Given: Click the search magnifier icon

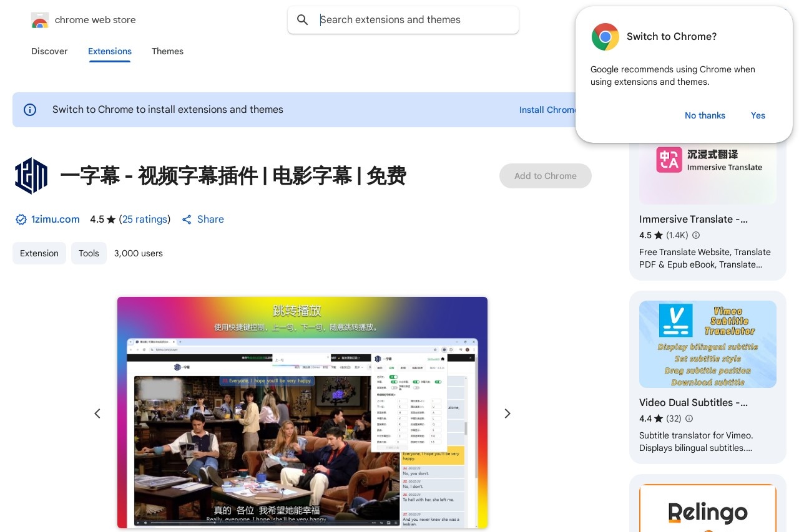Looking at the screenshot, I should 303,20.
